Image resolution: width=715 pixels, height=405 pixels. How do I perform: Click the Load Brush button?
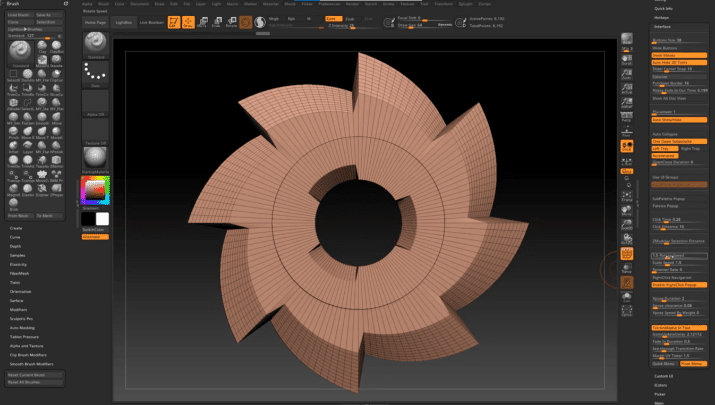[x=20, y=15]
